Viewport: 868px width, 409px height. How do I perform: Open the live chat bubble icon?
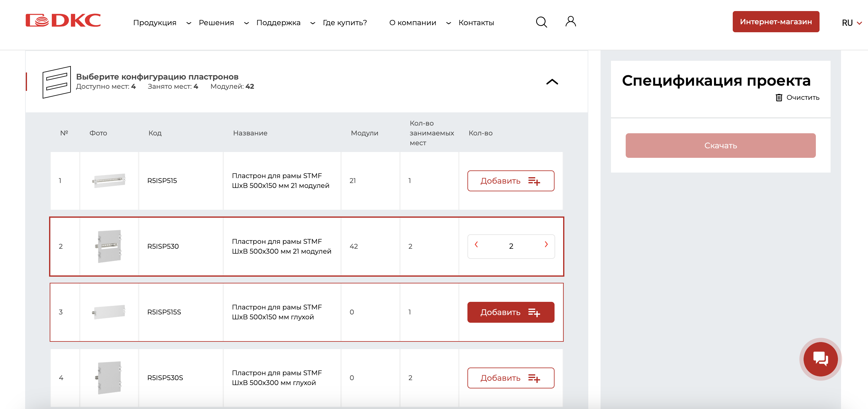coord(820,359)
